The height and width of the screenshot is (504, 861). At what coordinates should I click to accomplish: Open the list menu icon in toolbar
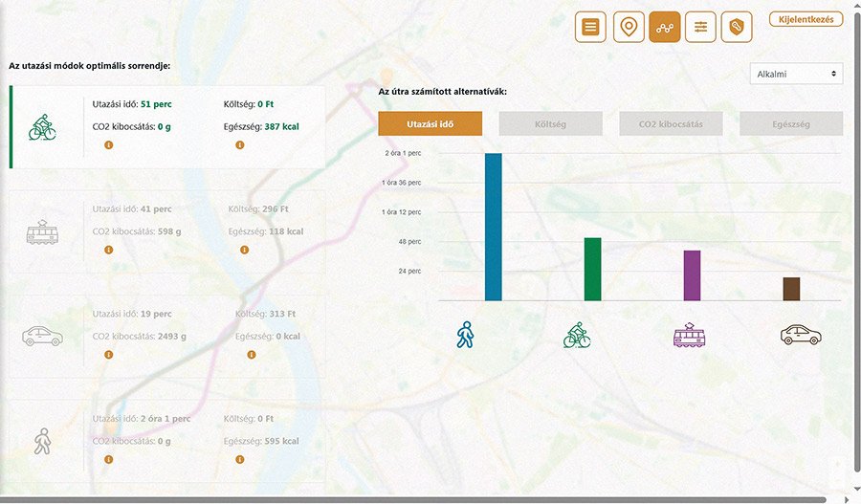coord(590,27)
